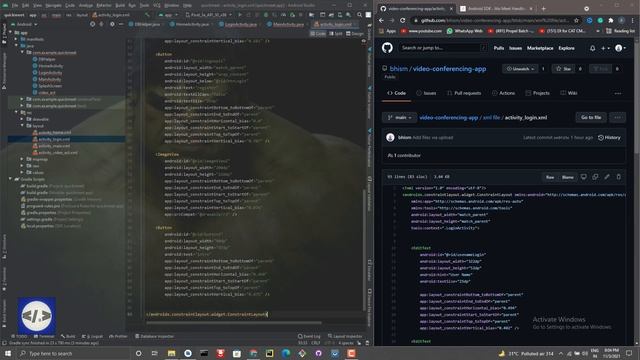
Task: Click GitHub search input field
Action: [x=442, y=48]
